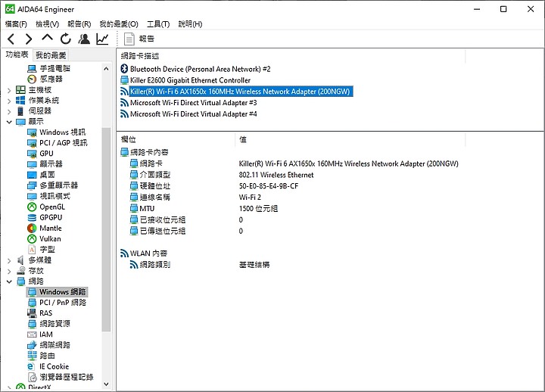Viewport: 545px width, 392px height.
Task: Open the chart graph toolbar icon
Action: click(102, 39)
